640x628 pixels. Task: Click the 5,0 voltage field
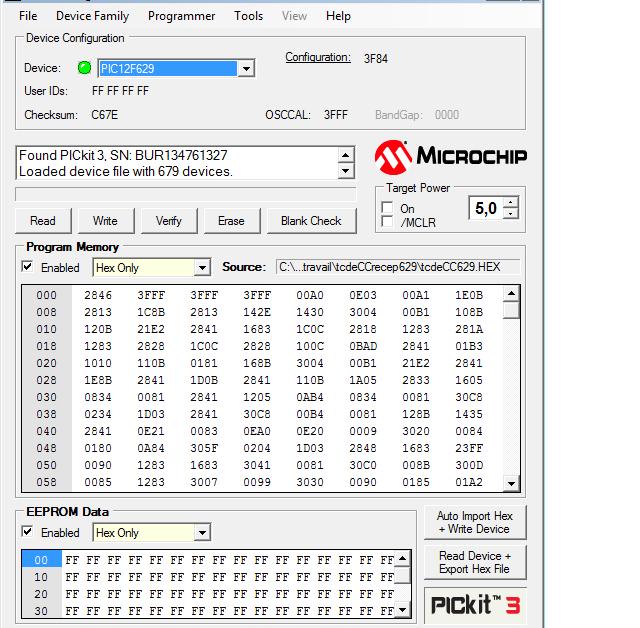click(487, 208)
